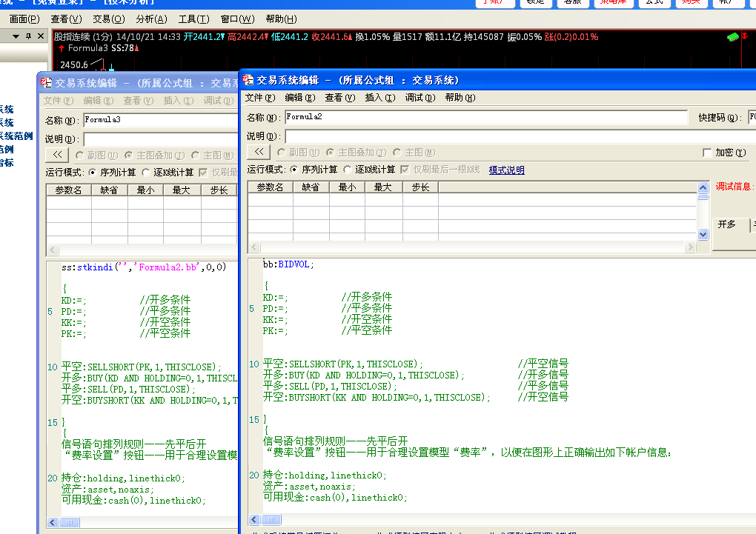The height and width of the screenshot is (534, 756).
Task: Click code area scroll-left arrow in Formula2 editor
Action: point(254,519)
